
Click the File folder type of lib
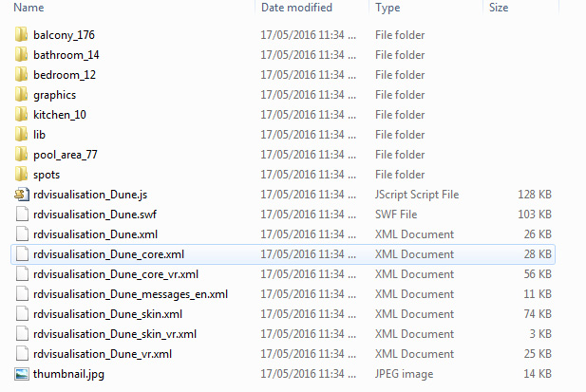click(x=400, y=135)
